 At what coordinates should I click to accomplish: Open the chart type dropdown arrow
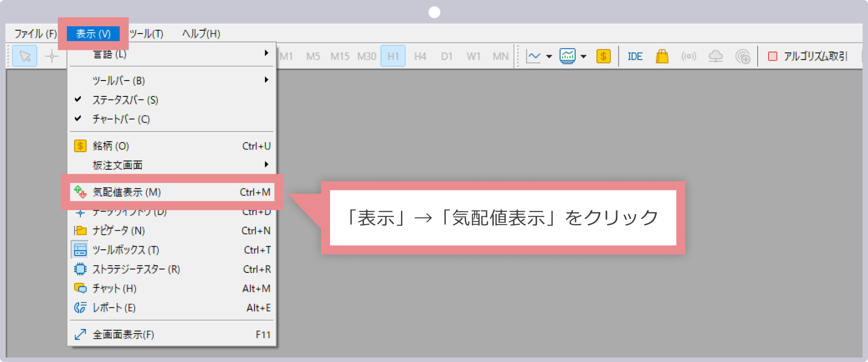(x=549, y=57)
